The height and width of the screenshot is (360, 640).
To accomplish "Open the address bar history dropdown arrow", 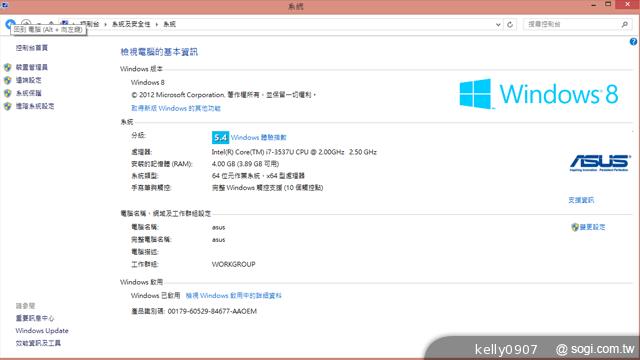I will coord(498,24).
